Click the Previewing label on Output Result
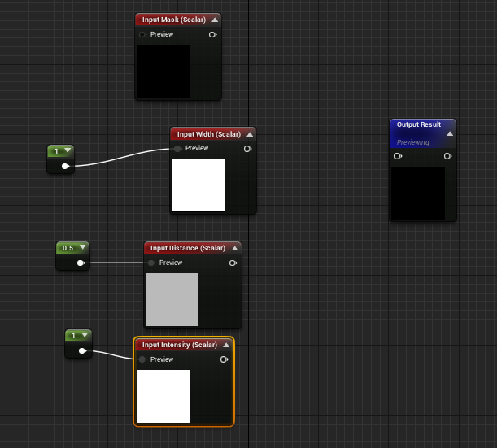Image resolution: width=497 pixels, height=448 pixels. (412, 142)
